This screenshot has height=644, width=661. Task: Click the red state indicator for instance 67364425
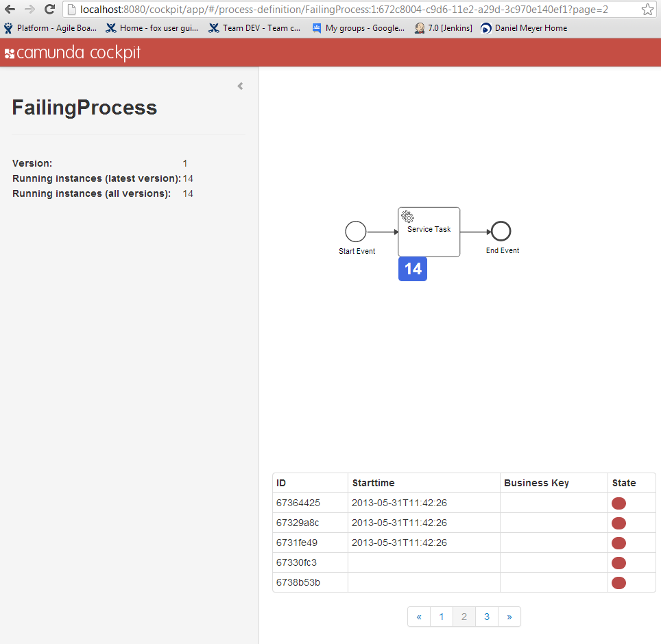618,503
